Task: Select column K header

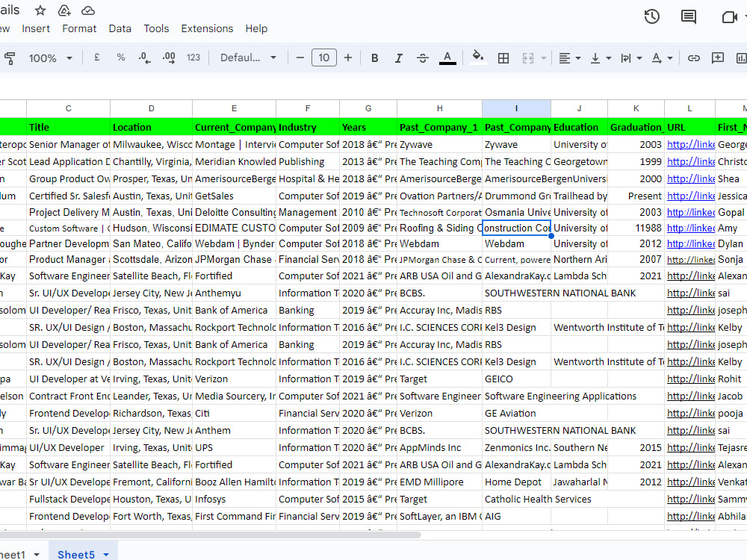Action: click(636, 108)
